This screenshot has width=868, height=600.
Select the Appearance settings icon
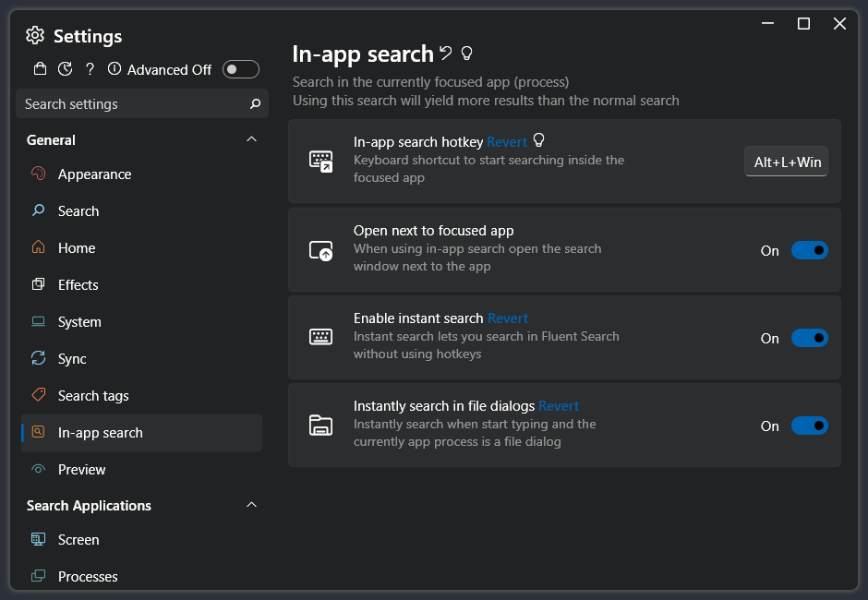coord(38,174)
